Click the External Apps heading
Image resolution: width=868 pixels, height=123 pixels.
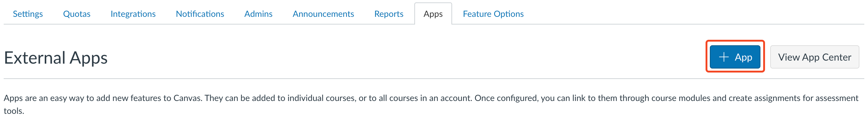coord(55,58)
